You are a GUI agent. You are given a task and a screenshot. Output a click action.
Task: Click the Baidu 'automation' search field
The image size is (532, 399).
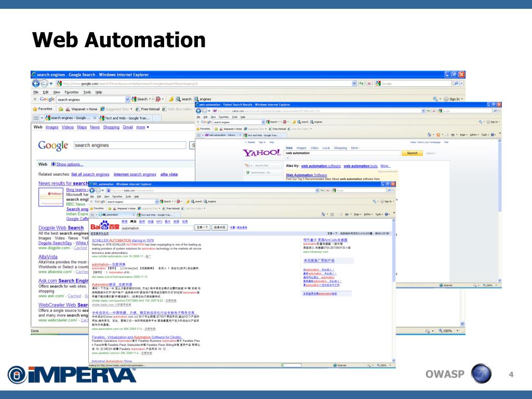(x=157, y=228)
